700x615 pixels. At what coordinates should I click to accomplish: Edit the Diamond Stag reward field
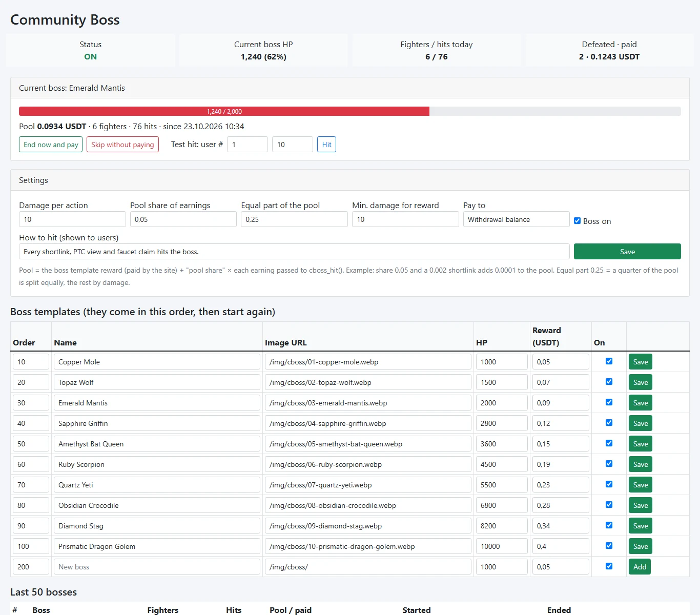point(561,526)
